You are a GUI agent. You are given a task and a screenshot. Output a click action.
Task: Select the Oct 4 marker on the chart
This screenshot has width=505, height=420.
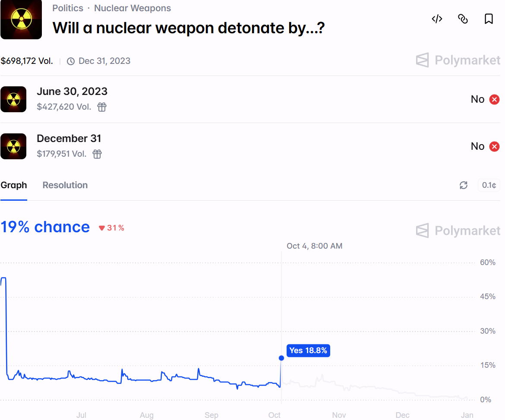click(x=281, y=358)
